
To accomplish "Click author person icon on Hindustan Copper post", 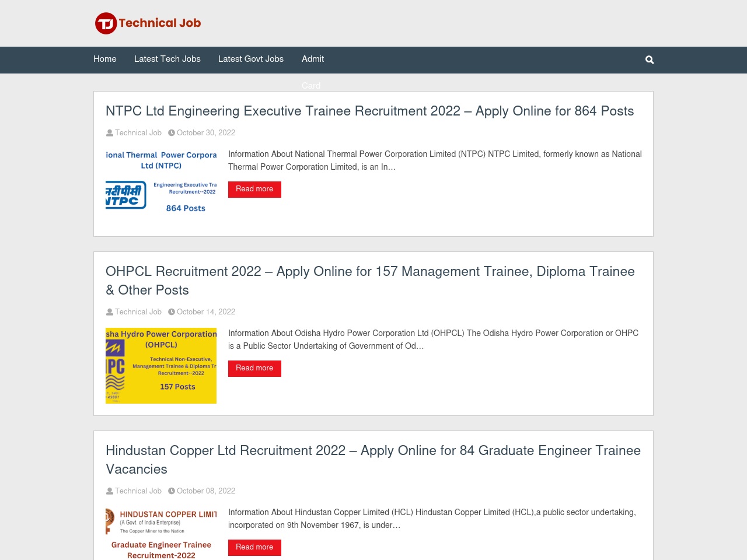I will 110,491.
